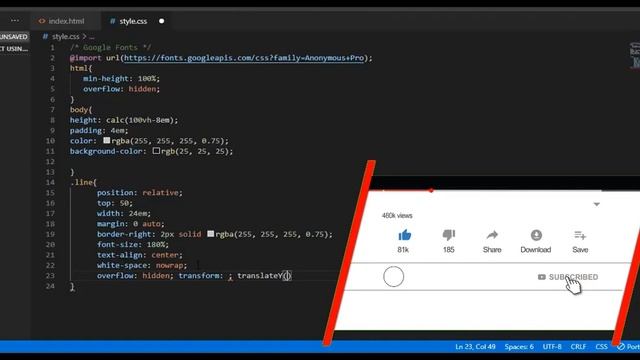Open the sidebar three-dots more actions menu
The image size is (640, 360).
tap(15, 20)
